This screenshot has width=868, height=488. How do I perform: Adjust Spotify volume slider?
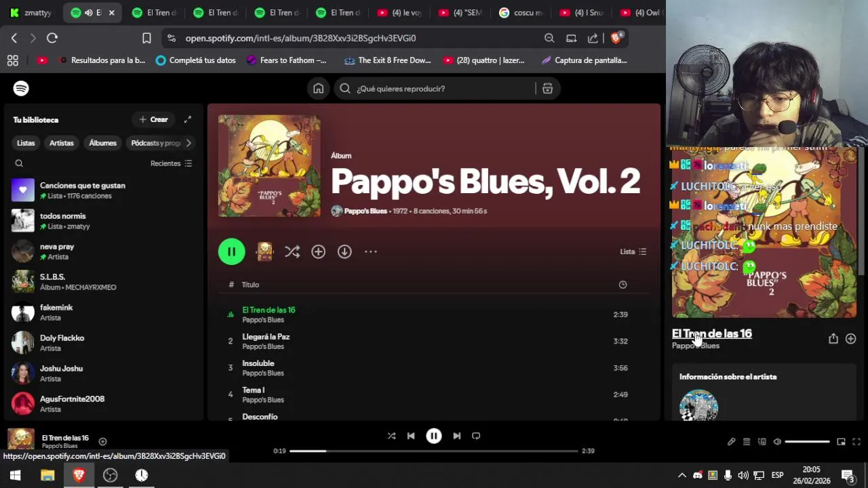click(x=807, y=442)
